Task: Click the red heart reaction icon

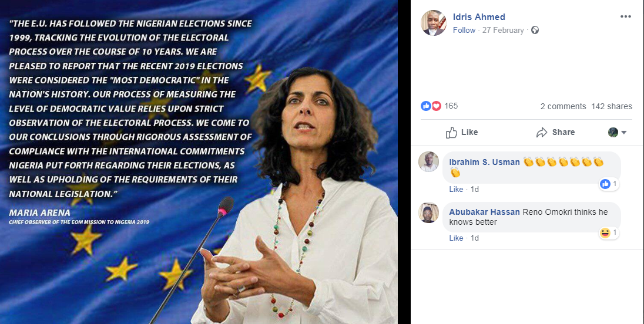Action: coord(436,106)
